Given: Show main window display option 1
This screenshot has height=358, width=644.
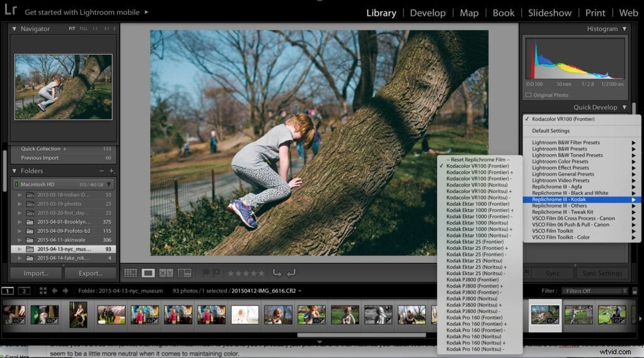Looking at the screenshot, I should (x=8, y=291).
